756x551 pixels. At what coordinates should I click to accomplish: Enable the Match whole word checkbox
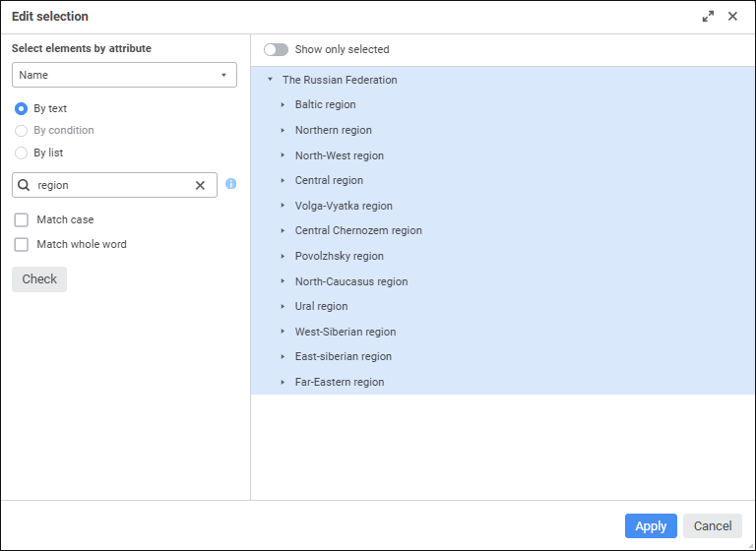pos(22,245)
